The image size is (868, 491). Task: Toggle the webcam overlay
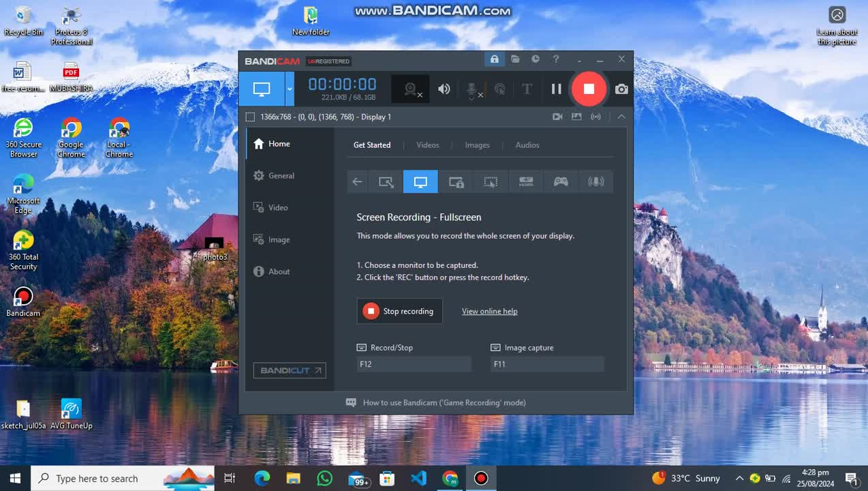point(411,89)
